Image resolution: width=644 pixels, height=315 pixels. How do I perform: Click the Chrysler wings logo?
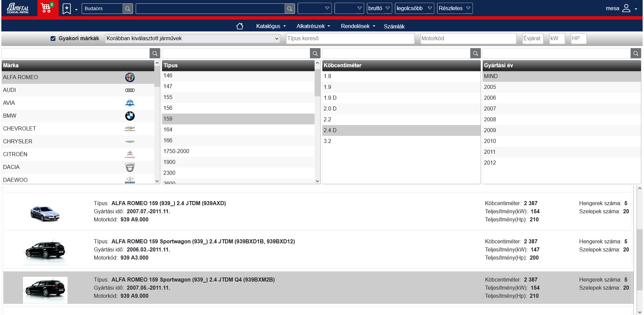[x=130, y=142]
